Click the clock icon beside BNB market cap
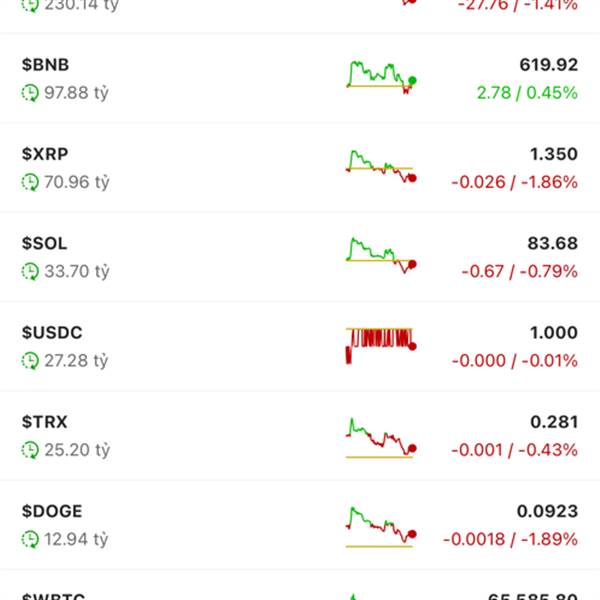Viewport: 600px width, 600px height. 30,93
